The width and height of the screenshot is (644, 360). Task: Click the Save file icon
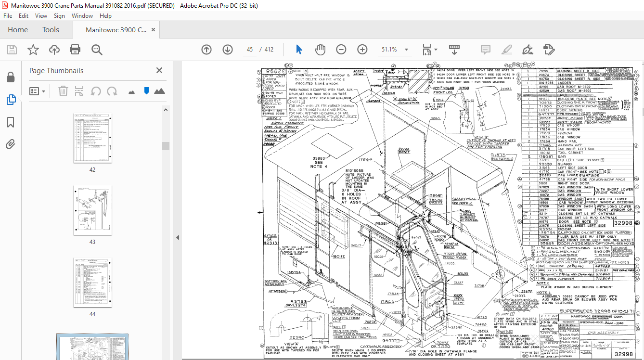12,50
